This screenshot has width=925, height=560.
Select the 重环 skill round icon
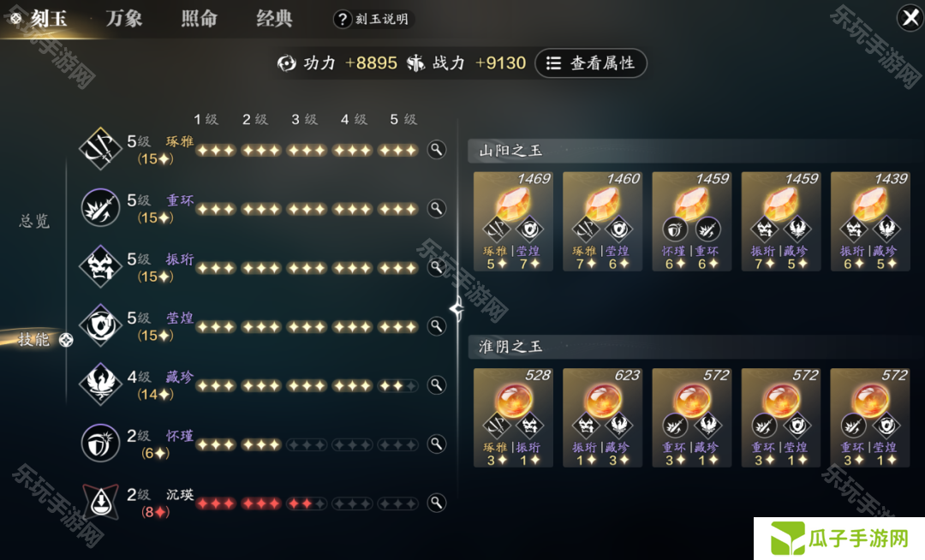(100, 207)
